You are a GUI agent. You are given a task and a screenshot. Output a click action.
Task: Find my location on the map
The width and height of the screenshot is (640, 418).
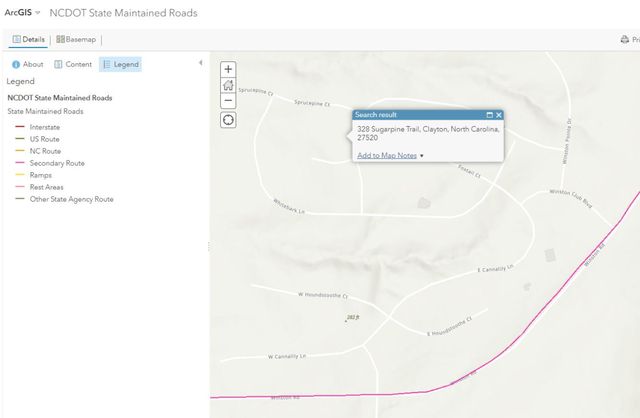click(228, 120)
